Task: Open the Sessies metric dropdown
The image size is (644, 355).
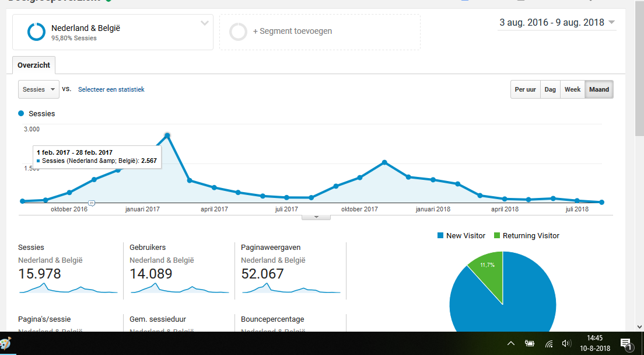Action: click(38, 89)
